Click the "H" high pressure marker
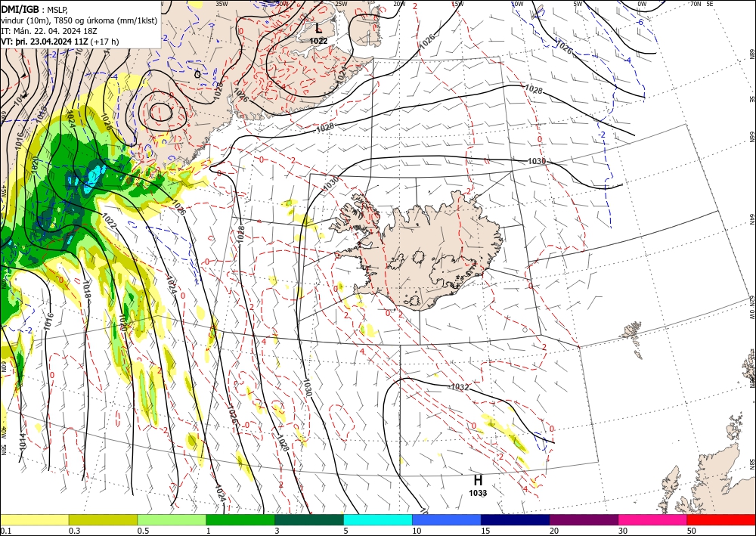Viewport: 756px width, 536px height. coord(478,481)
